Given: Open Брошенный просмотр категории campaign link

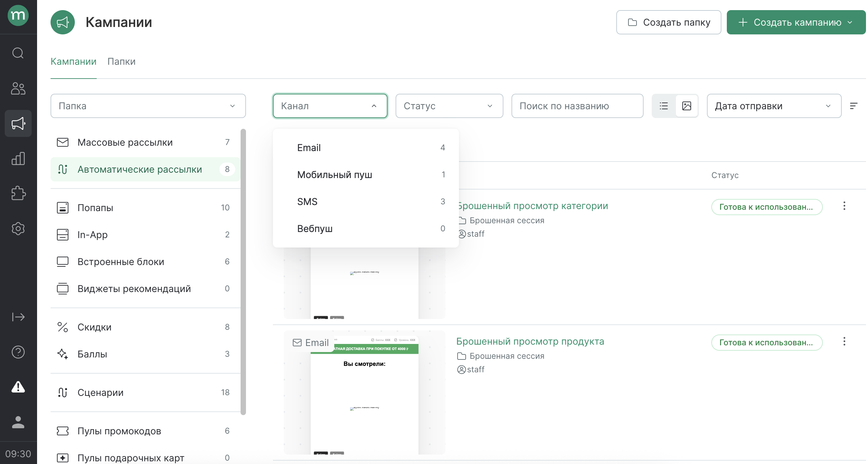Looking at the screenshot, I should point(533,206).
